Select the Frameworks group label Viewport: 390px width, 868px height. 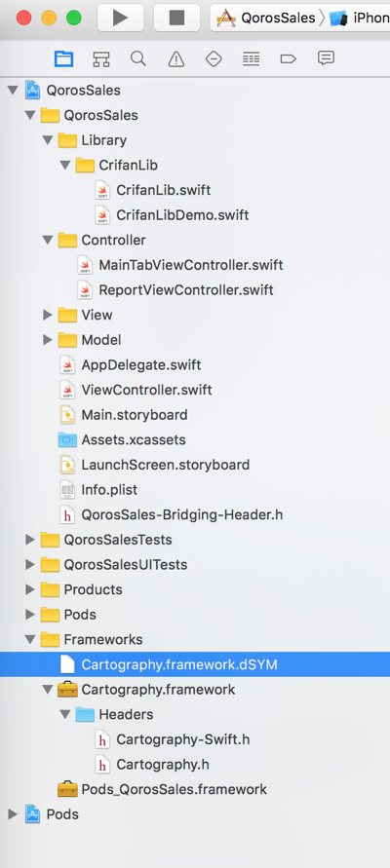coord(103,639)
